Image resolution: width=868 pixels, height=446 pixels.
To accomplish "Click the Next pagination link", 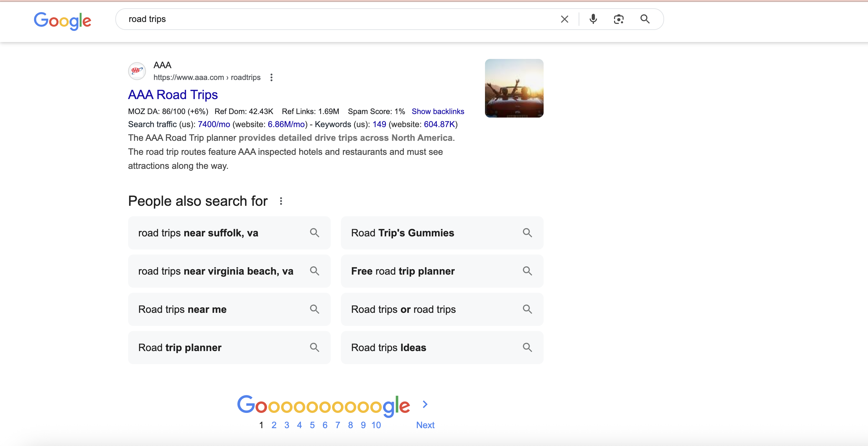I will click(x=425, y=425).
